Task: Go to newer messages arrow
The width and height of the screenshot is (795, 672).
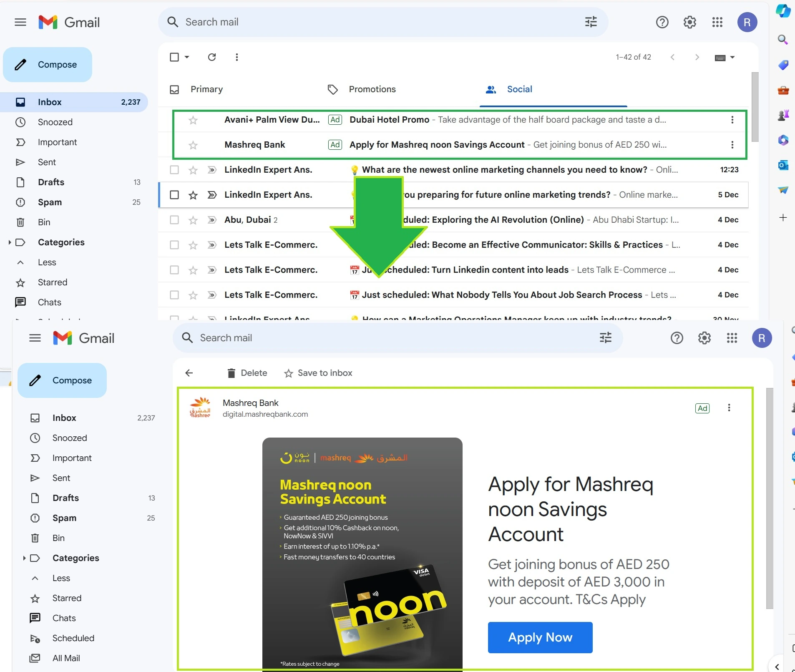Action: (672, 57)
